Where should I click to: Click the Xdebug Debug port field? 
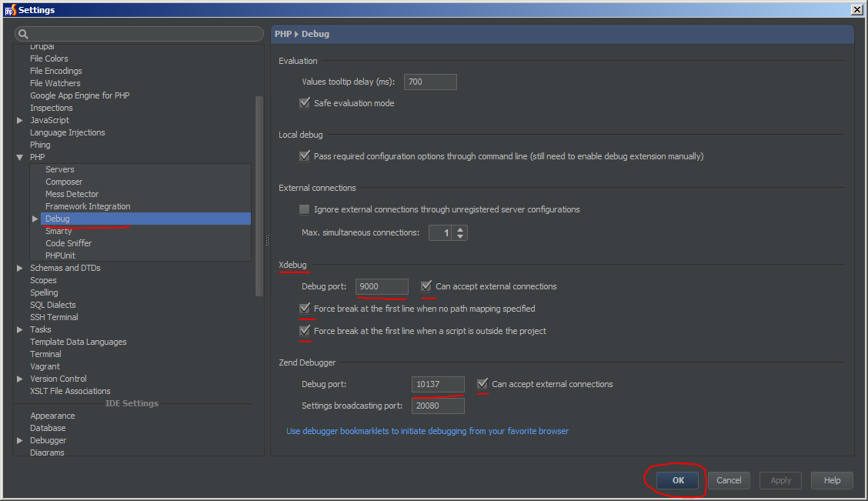coord(382,286)
